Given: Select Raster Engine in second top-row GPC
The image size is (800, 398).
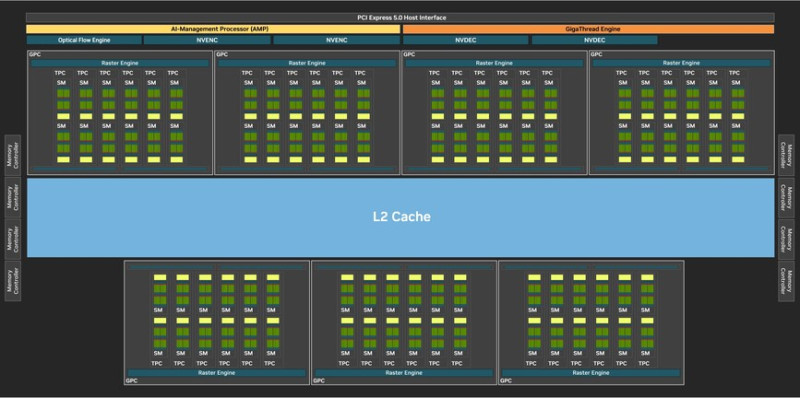Looking at the screenshot, I should coord(307,63).
